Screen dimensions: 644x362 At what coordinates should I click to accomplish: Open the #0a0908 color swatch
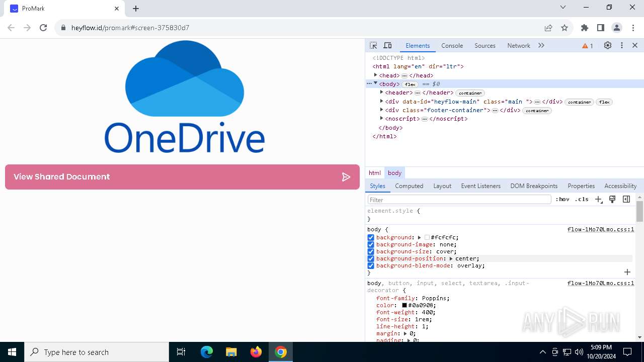[404, 305]
